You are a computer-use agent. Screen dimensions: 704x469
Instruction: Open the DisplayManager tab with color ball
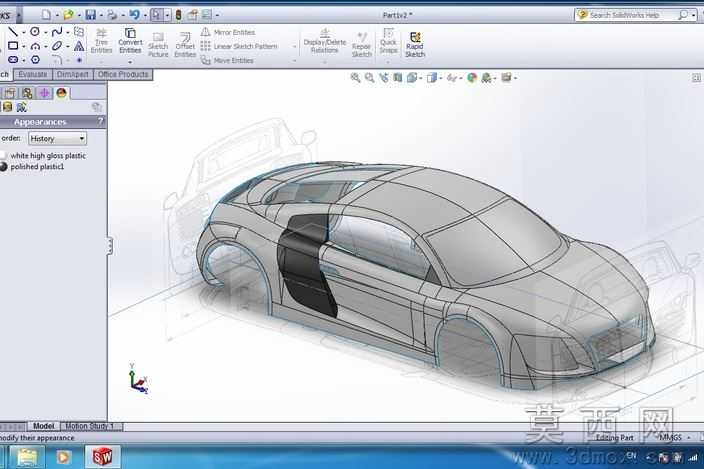pos(62,93)
